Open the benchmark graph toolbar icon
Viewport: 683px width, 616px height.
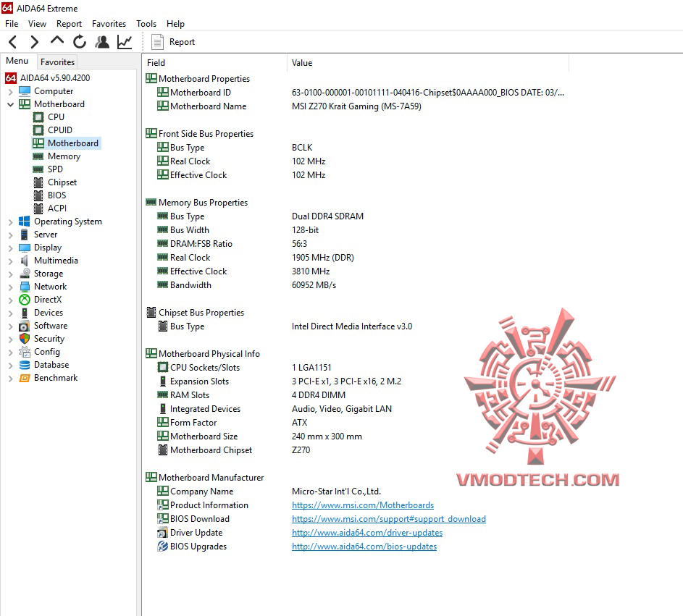(125, 42)
